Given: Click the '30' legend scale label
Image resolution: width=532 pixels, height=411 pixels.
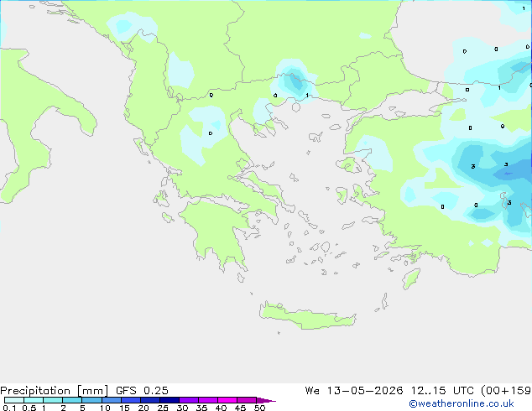Looking at the screenshot, I should (182, 408).
